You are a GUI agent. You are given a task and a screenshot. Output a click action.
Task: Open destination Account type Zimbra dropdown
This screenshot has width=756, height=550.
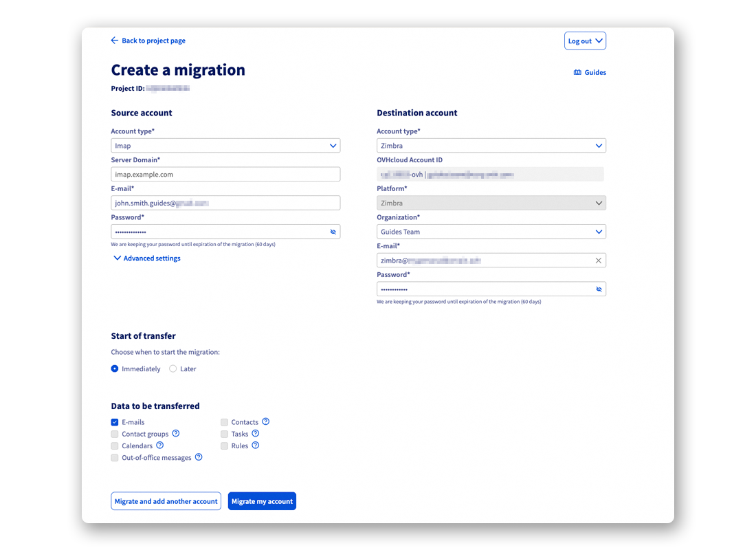click(x=491, y=146)
